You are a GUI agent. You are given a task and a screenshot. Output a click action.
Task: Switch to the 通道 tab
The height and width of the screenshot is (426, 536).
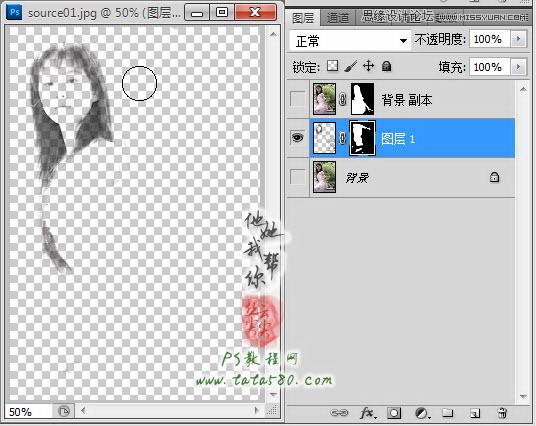click(338, 18)
